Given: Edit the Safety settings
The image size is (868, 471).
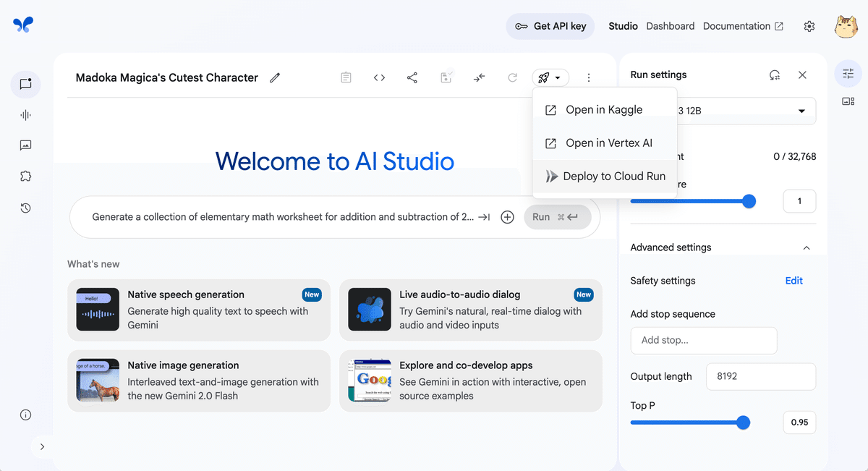Looking at the screenshot, I should tap(793, 280).
